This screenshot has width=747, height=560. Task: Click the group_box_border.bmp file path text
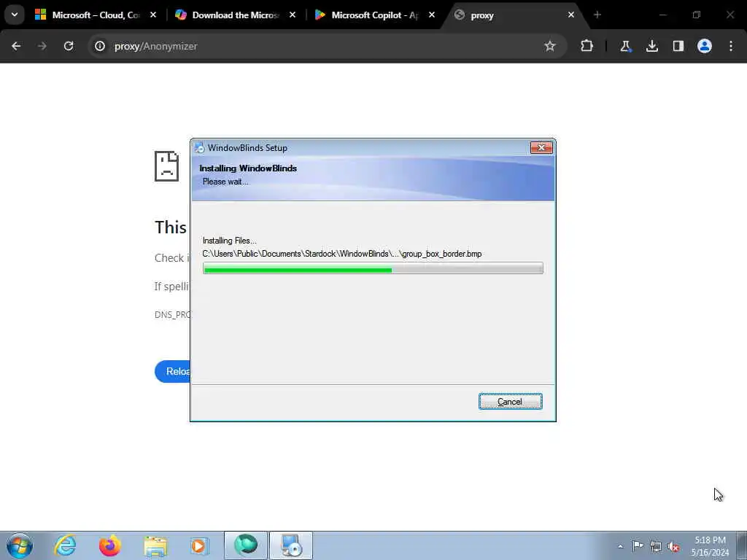tap(342, 254)
